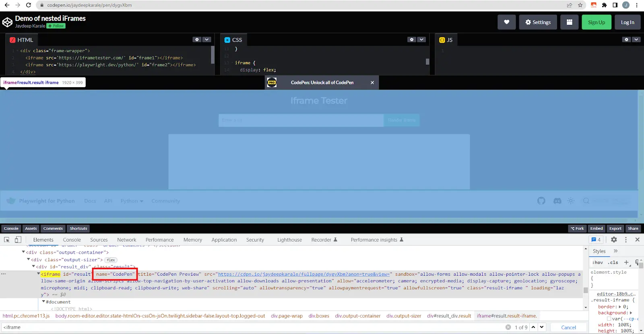Image resolution: width=644 pixels, height=334 pixels.
Task: Show more Styles pane tabs
Action: tap(615, 251)
